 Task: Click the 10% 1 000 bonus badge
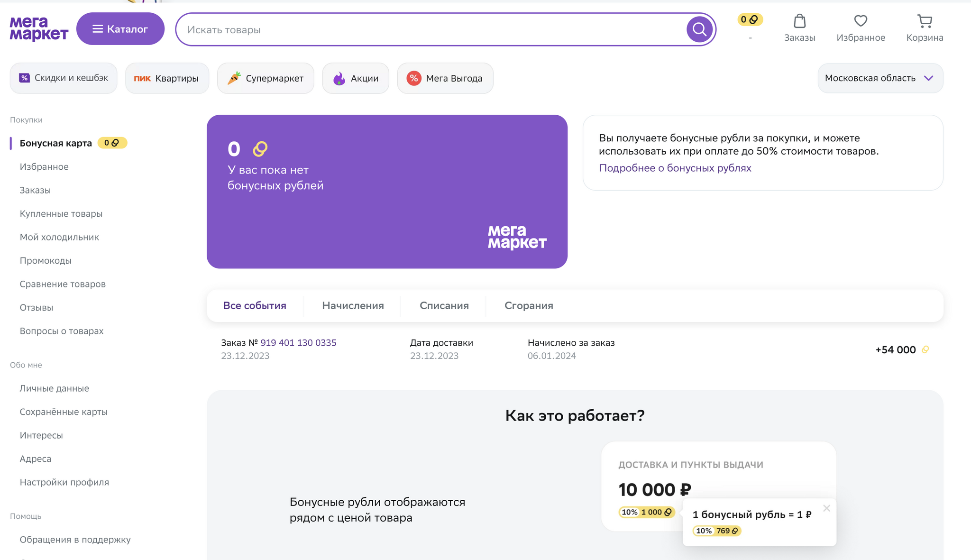click(x=646, y=512)
